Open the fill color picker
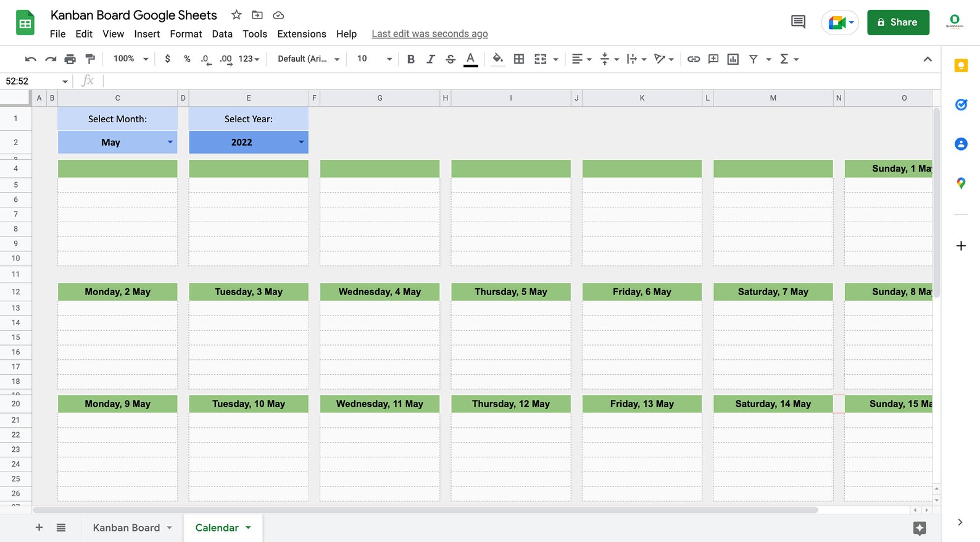The width and height of the screenshot is (980, 542). click(498, 59)
